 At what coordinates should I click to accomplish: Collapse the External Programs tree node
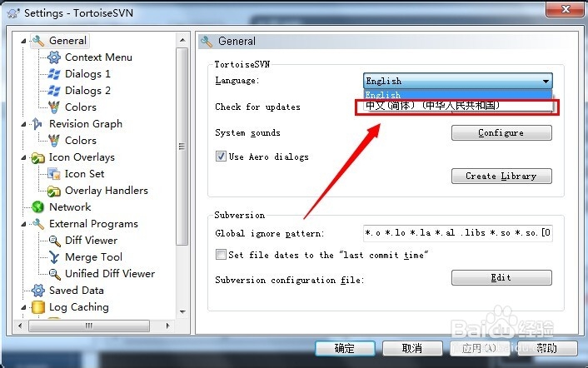23,224
